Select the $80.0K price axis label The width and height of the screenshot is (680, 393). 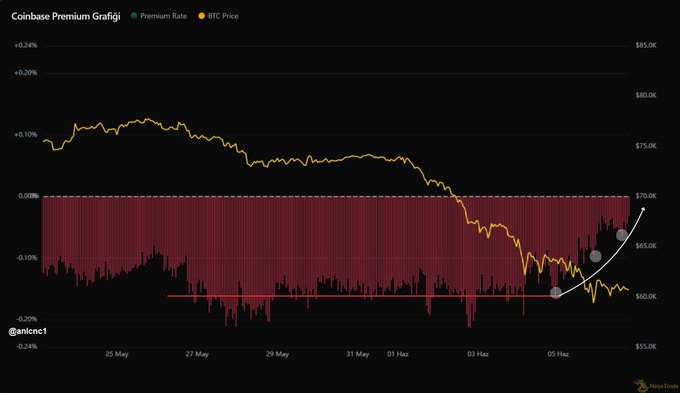tap(646, 95)
